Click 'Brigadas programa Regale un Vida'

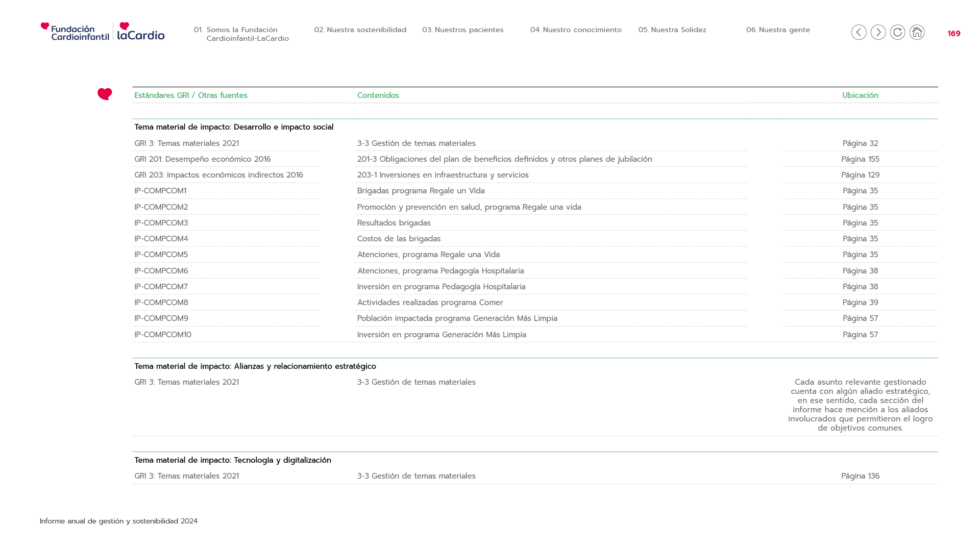(x=421, y=191)
